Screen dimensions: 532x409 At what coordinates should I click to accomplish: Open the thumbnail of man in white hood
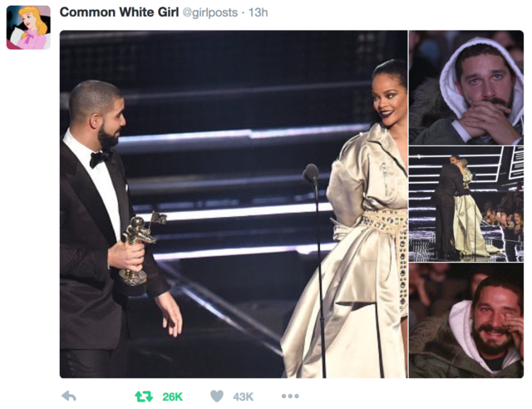click(466, 87)
